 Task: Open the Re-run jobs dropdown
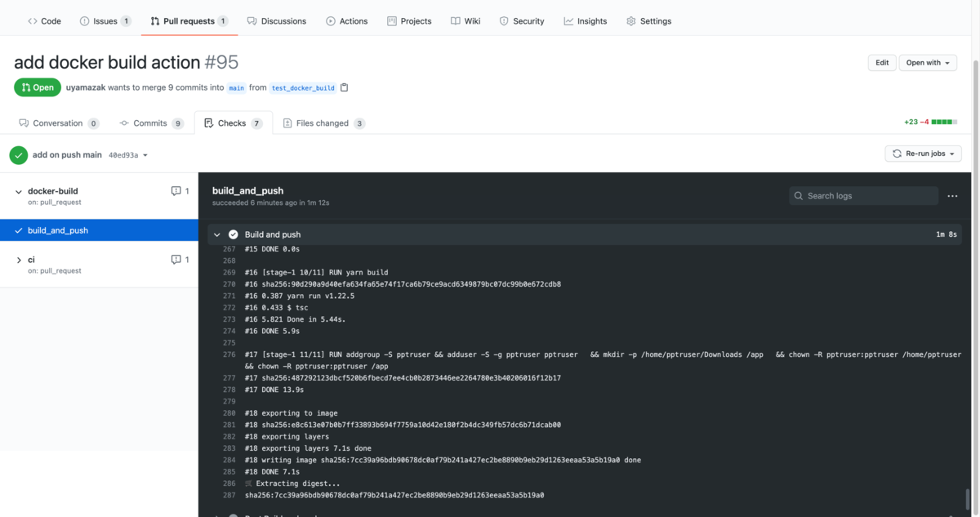[923, 154]
